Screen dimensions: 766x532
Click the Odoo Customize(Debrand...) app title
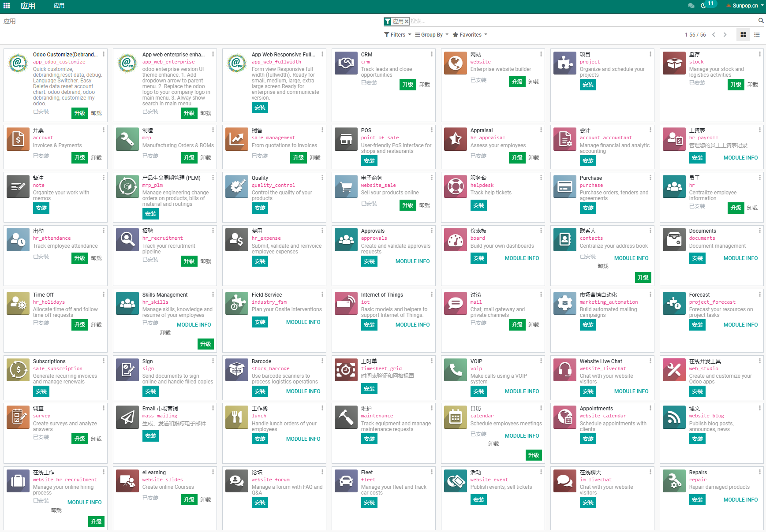tap(65, 55)
